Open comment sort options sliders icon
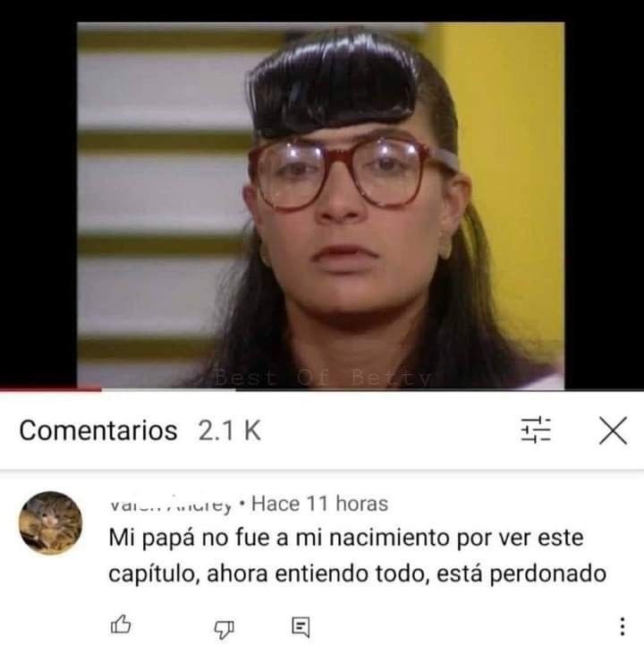Image resolution: width=644 pixels, height=654 pixels. [x=536, y=430]
